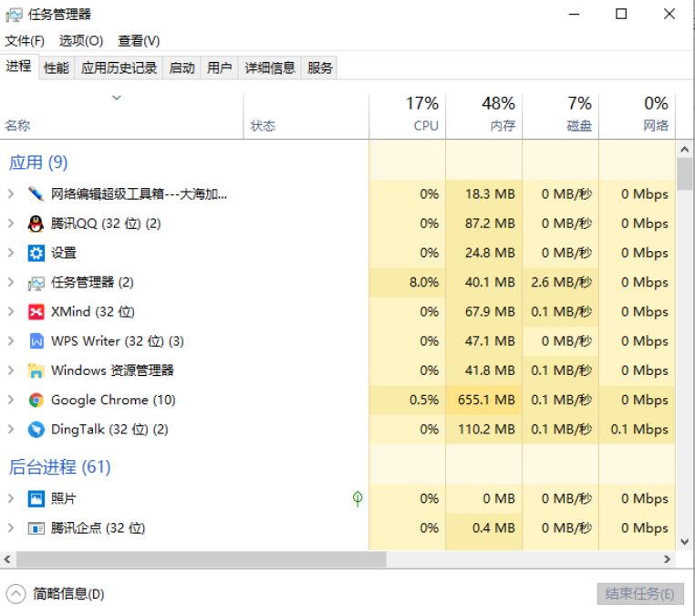Viewport: 695px width, 616px height.
Task: Click the horizontal scrollbar thumb
Action: [x=202, y=559]
